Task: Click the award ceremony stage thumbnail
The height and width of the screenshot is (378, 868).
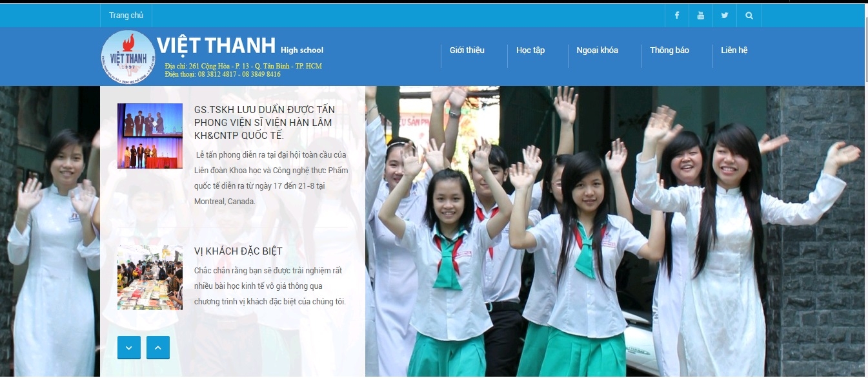Action: coord(150,136)
